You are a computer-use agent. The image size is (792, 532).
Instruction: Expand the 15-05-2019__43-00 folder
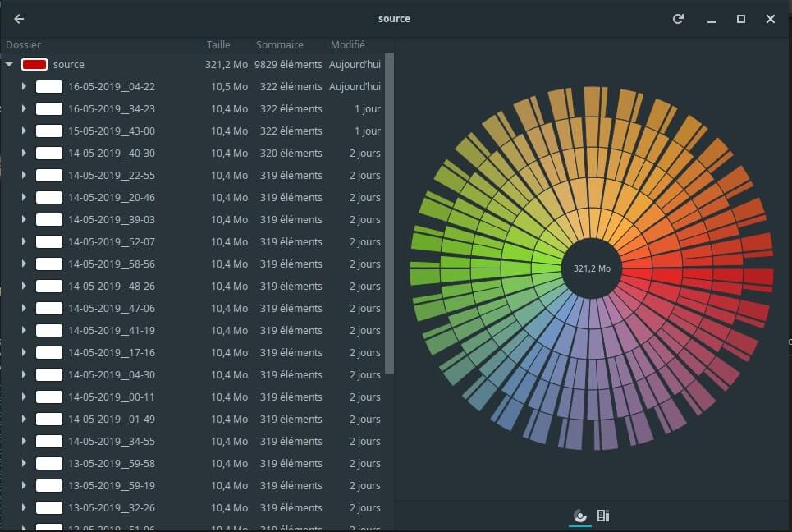24,131
